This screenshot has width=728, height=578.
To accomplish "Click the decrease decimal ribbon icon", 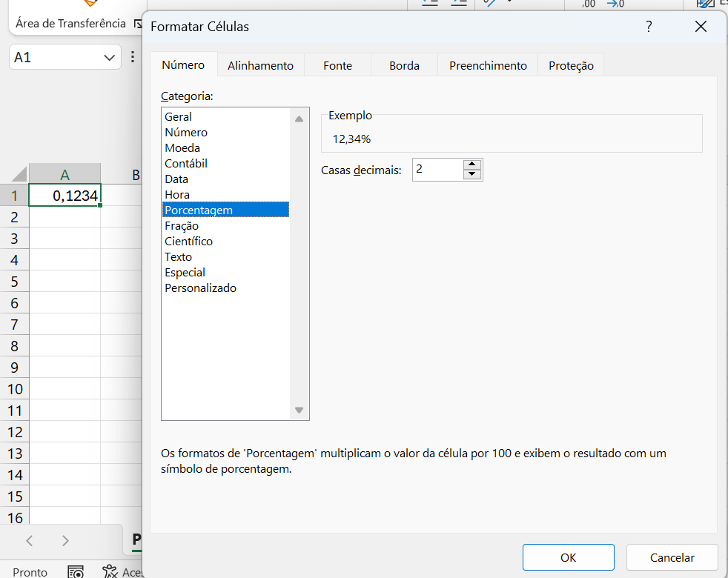I will [616, 4].
